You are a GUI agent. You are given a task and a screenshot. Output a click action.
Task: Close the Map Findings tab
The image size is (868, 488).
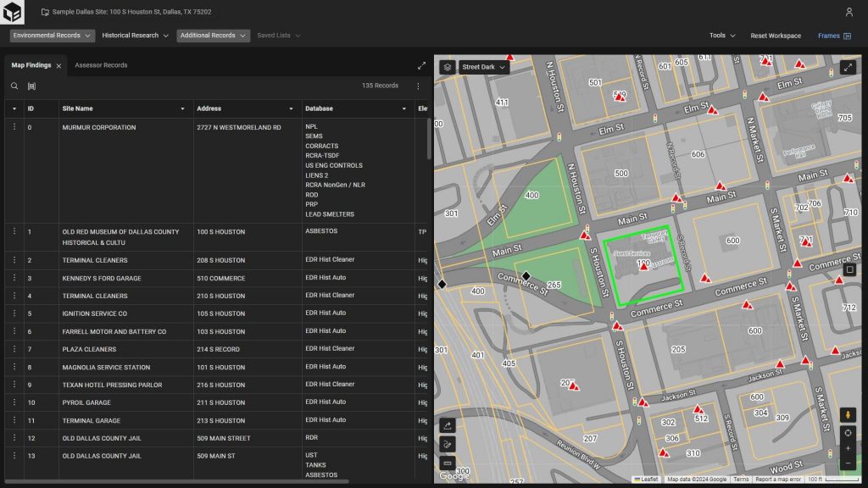pos(58,66)
